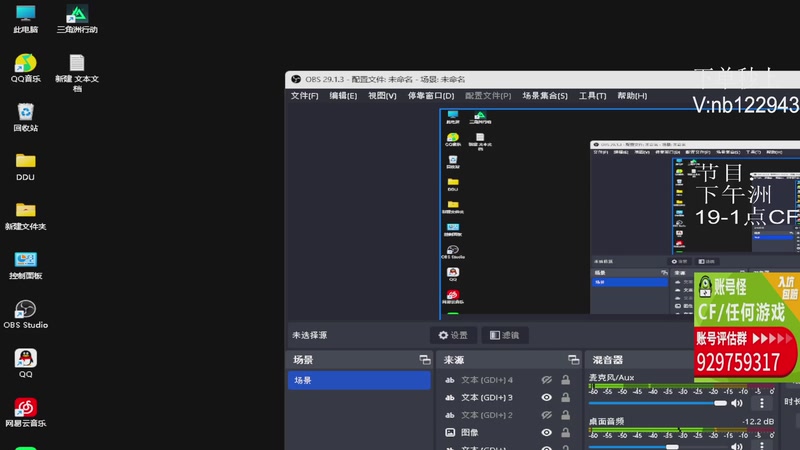Click the text-source icon of 文本 (GDI+) 4
The width and height of the screenshot is (800, 450).
pos(449,380)
